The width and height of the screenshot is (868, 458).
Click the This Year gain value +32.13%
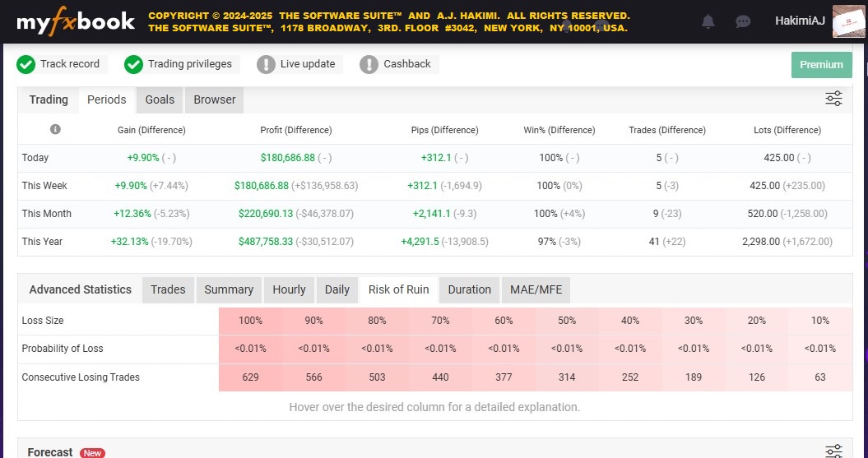pos(129,242)
